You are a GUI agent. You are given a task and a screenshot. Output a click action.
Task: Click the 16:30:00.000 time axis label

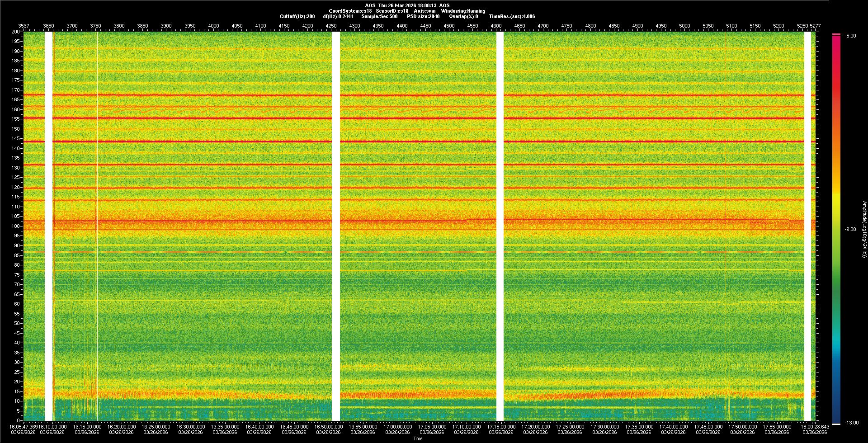190,426
